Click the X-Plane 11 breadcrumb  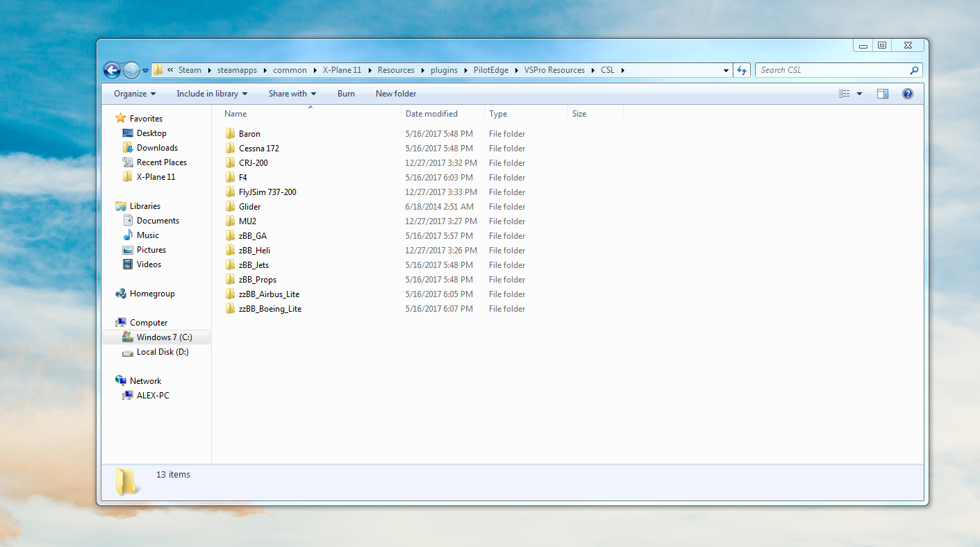pos(342,70)
